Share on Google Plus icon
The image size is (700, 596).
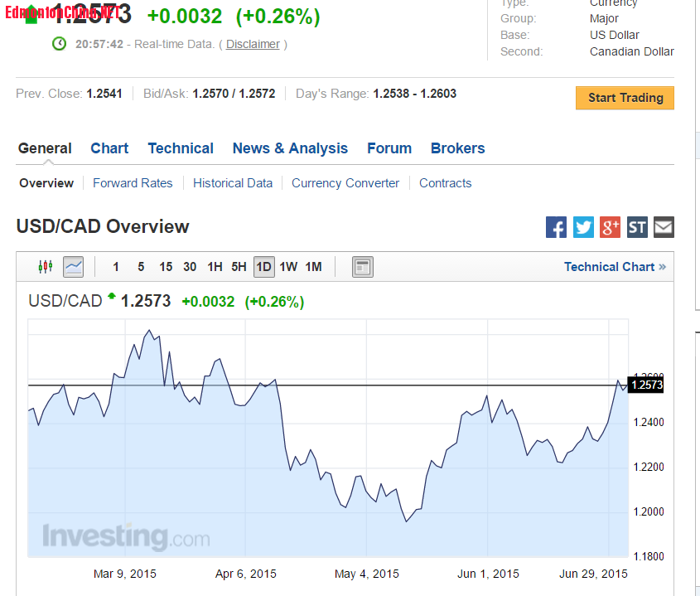pos(610,227)
